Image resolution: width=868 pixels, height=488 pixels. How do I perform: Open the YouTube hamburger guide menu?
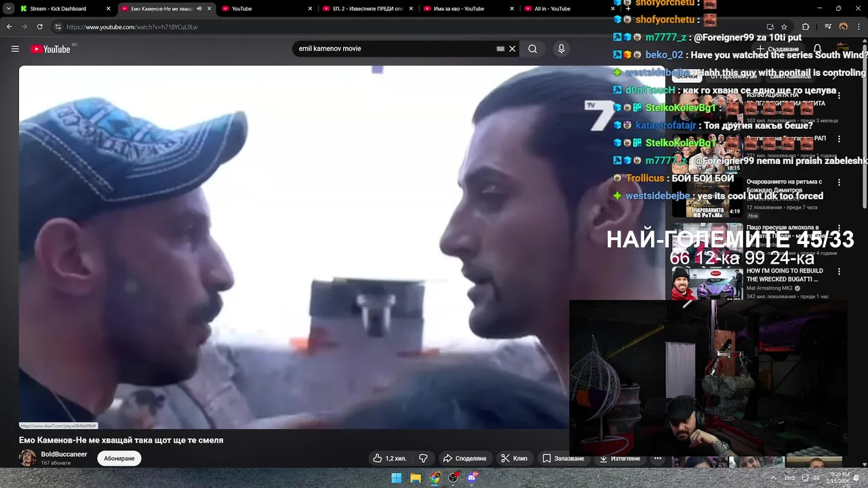pyautogui.click(x=15, y=49)
